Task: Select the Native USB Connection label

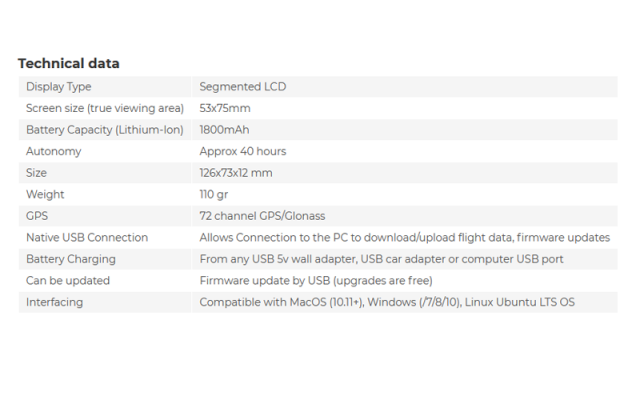Action: (x=87, y=238)
